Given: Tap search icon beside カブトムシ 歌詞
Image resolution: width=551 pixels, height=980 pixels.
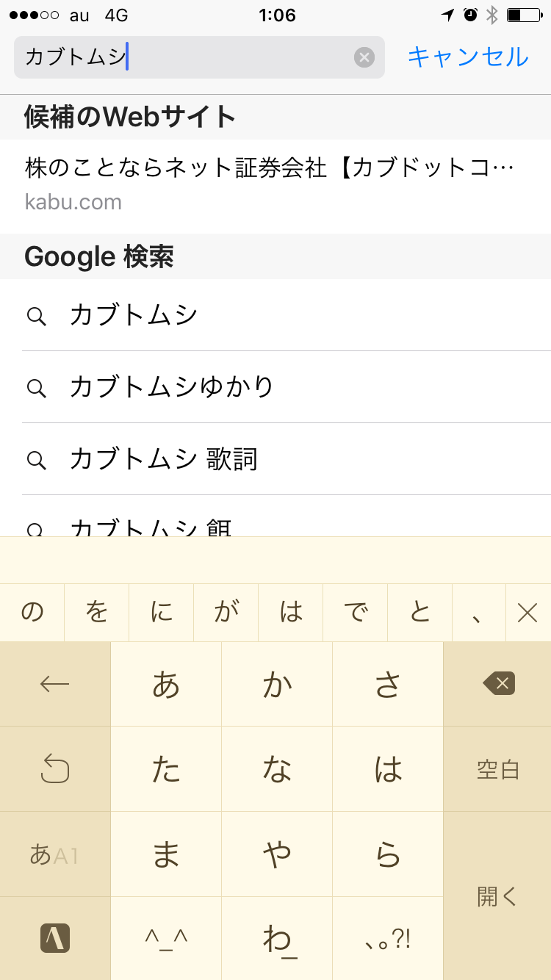Looking at the screenshot, I should click(36, 459).
